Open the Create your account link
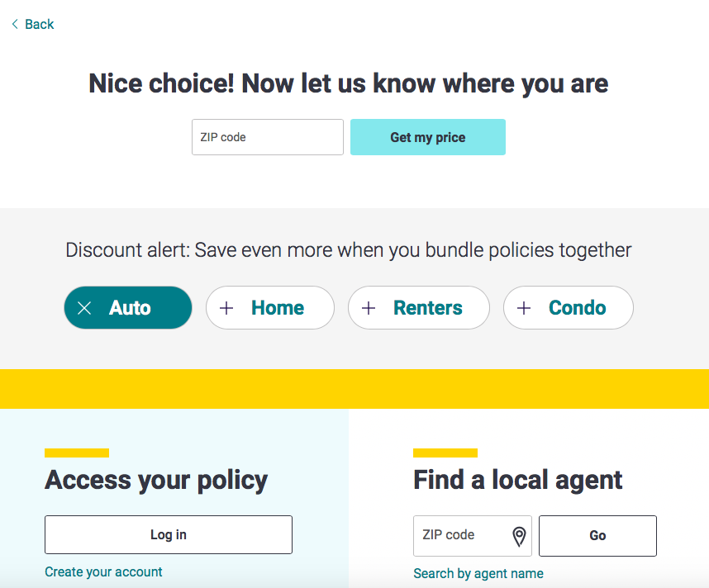 (103, 571)
